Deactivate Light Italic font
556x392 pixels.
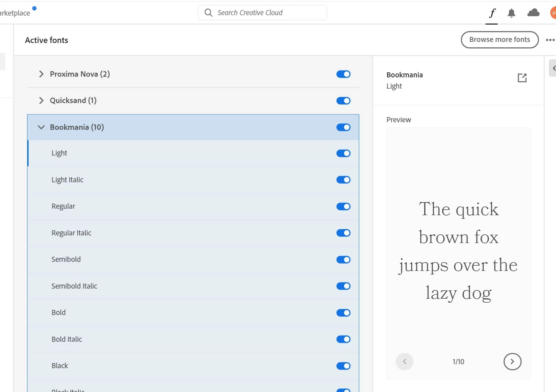[343, 180]
